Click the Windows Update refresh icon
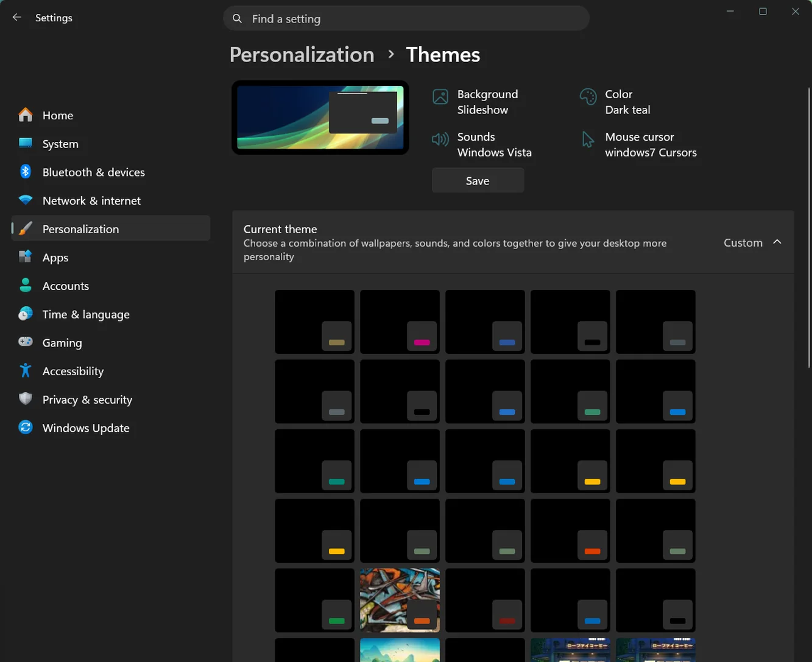 pyautogui.click(x=26, y=428)
